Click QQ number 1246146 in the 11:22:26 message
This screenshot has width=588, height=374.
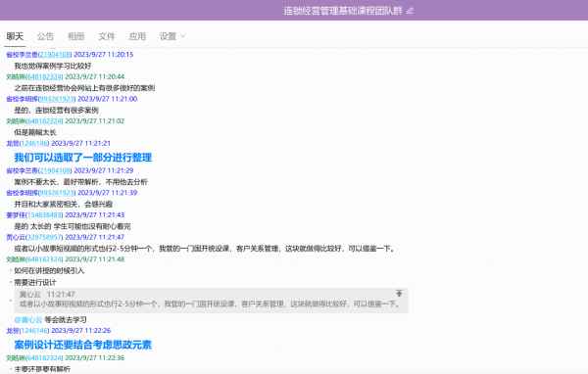pos(34,331)
